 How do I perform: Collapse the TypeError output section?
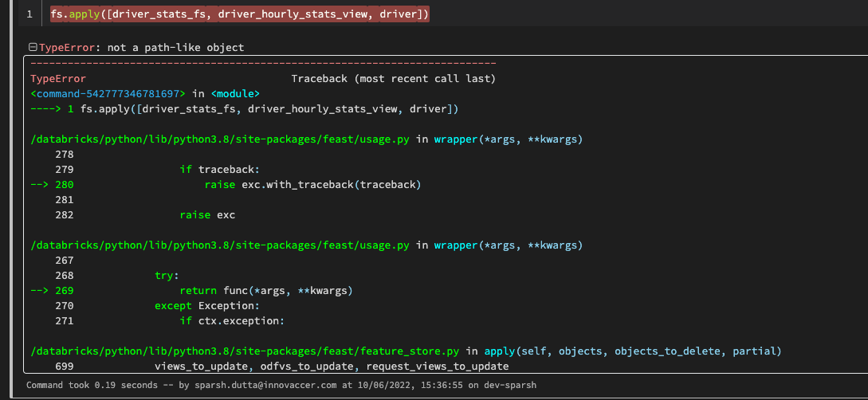pos(33,48)
